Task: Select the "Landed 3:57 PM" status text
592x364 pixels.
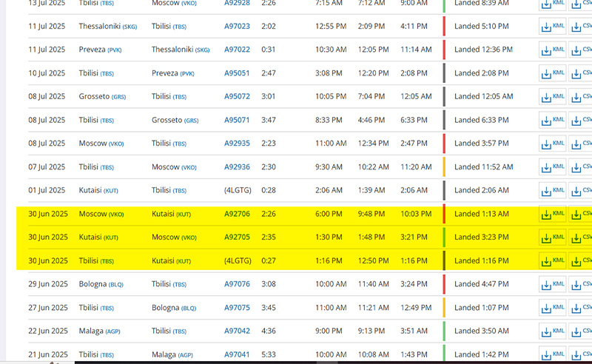Action: click(x=482, y=144)
